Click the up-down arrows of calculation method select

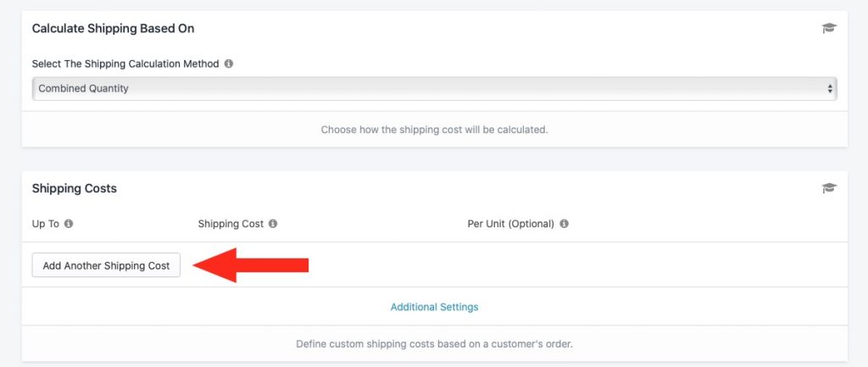click(830, 88)
